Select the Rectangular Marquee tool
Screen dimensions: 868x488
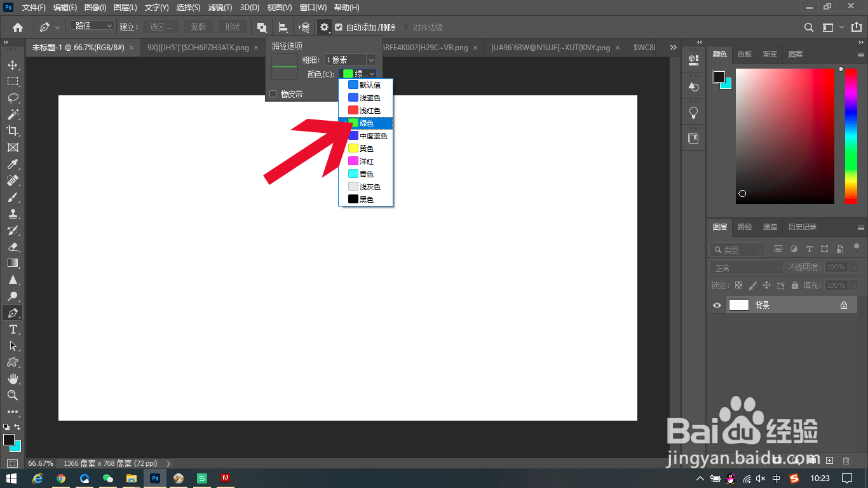click(12, 81)
